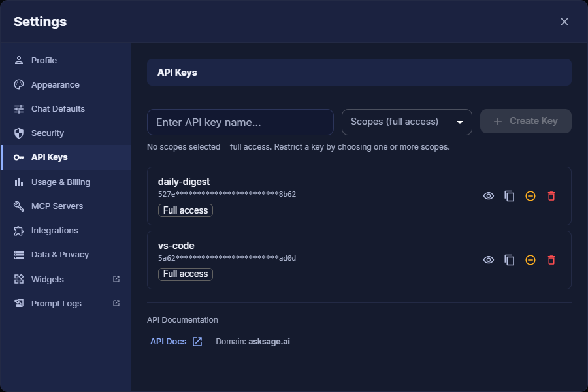Delete the vs-code key with trash icon
Viewport: 588px width, 392px height.
[551, 260]
